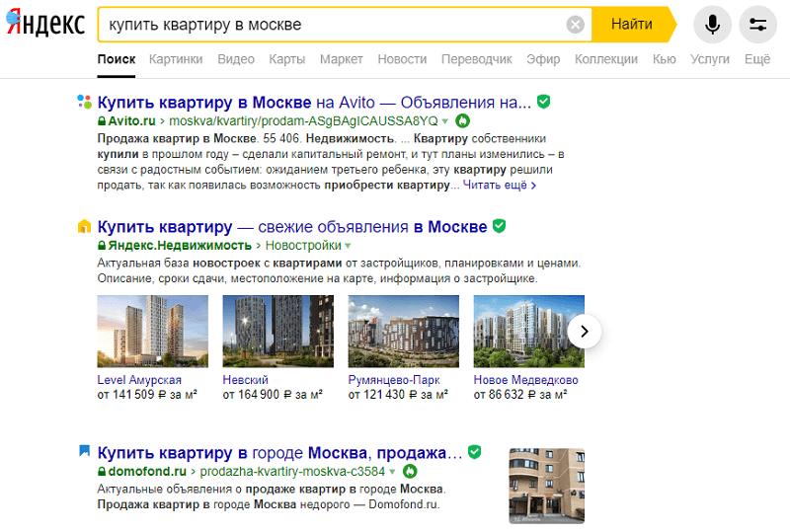Click price 'от 141 509 ₽ за м²'

[x=147, y=395]
